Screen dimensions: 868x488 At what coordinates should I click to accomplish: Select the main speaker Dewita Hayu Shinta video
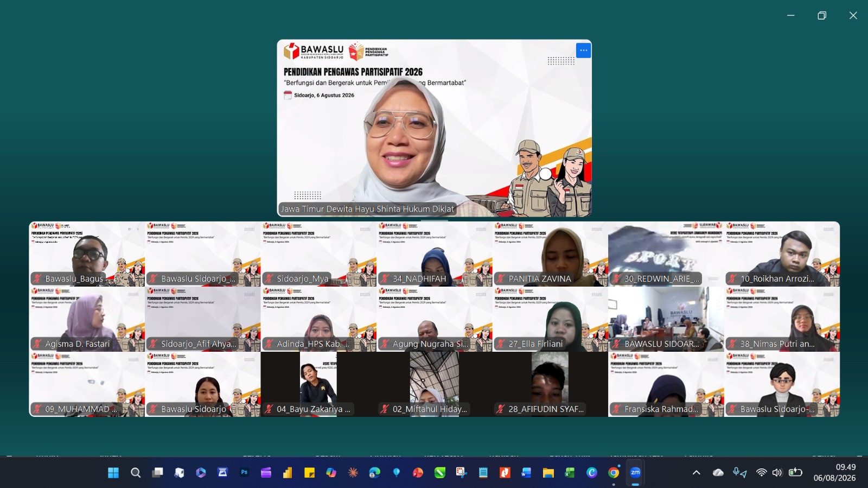pos(434,128)
